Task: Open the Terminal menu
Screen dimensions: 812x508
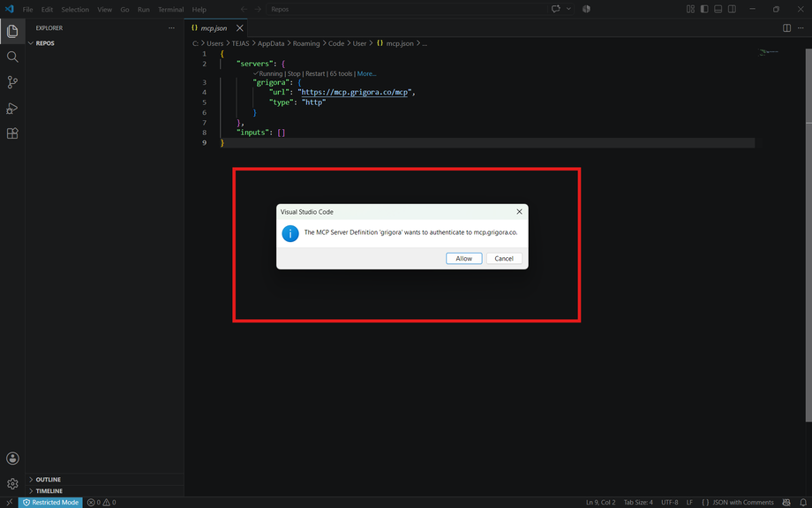Action: coord(171,10)
